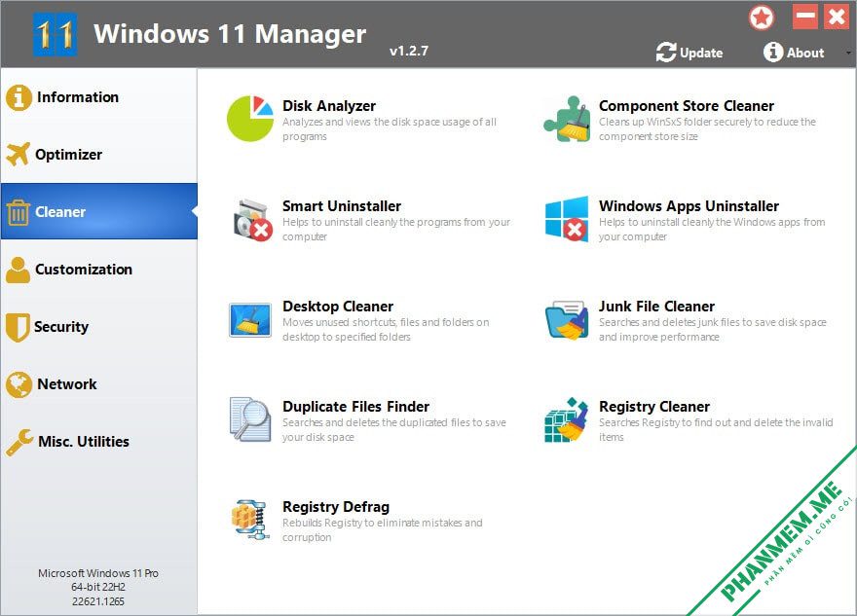Open the Disk Analyzer pie chart icon
857x616 pixels.
249,119
